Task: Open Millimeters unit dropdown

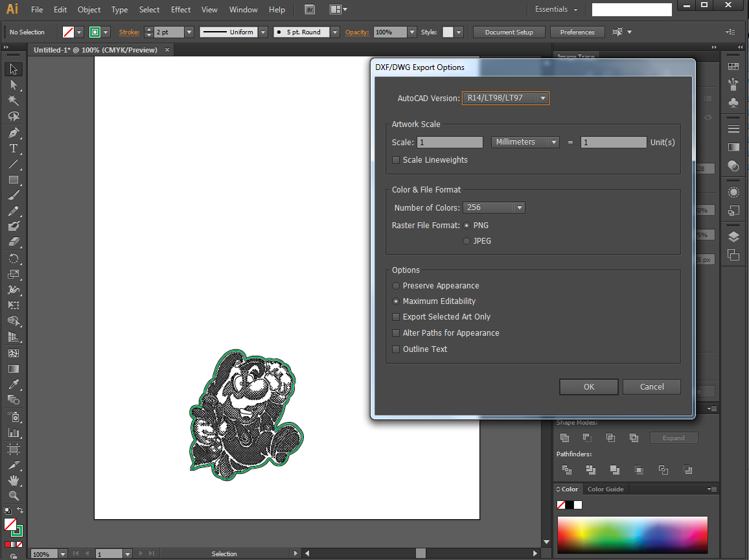Action: pyautogui.click(x=525, y=142)
